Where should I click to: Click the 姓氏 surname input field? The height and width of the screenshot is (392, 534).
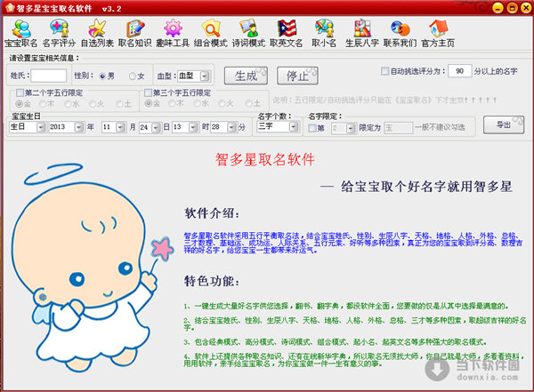49,76
